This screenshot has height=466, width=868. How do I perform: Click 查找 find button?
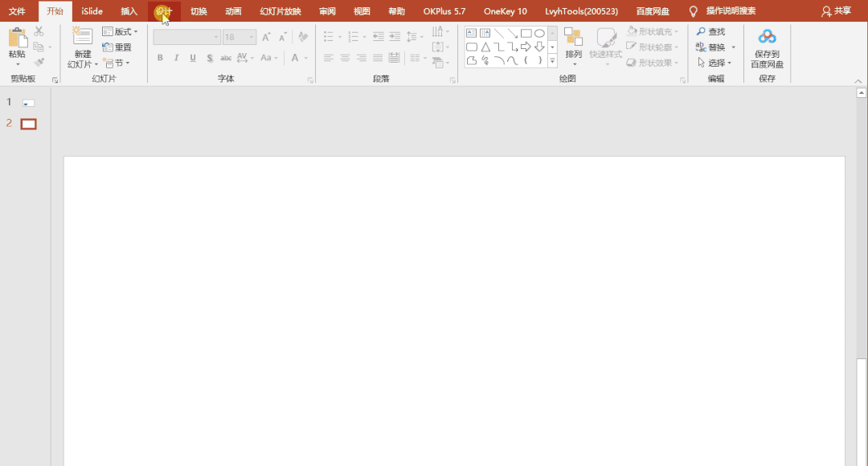[x=710, y=31]
